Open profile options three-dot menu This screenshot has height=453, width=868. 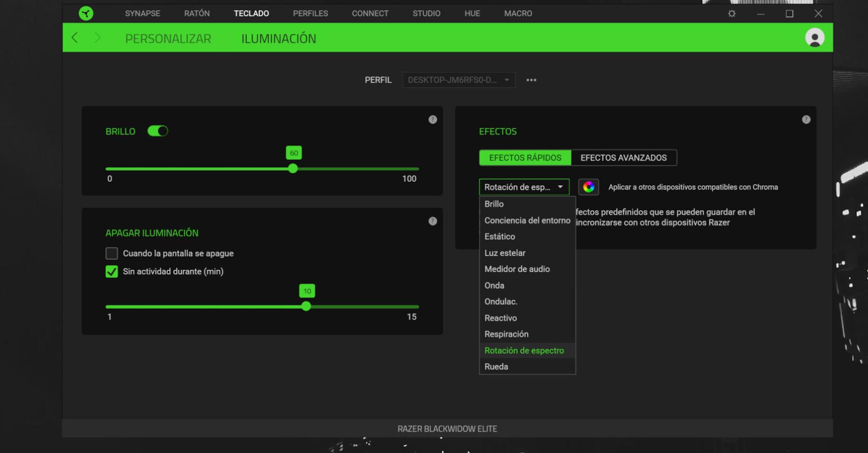(x=531, y=80)
